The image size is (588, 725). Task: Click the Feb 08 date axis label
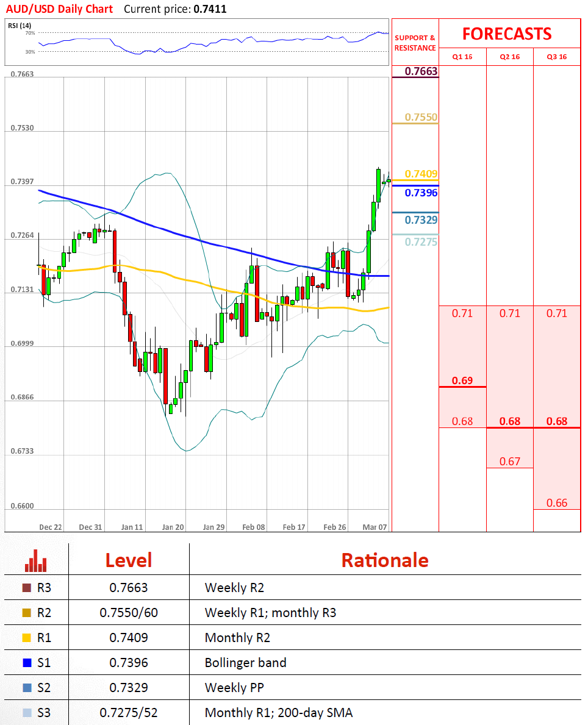point(254,527)
